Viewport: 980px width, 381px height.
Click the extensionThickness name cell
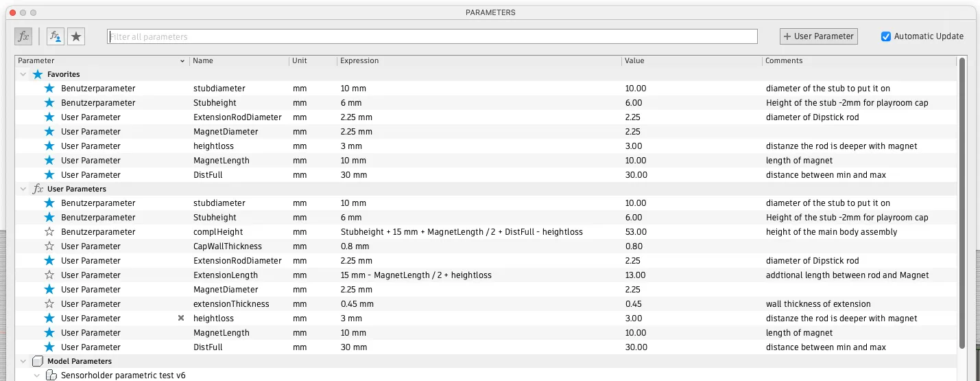click(231, 304)
